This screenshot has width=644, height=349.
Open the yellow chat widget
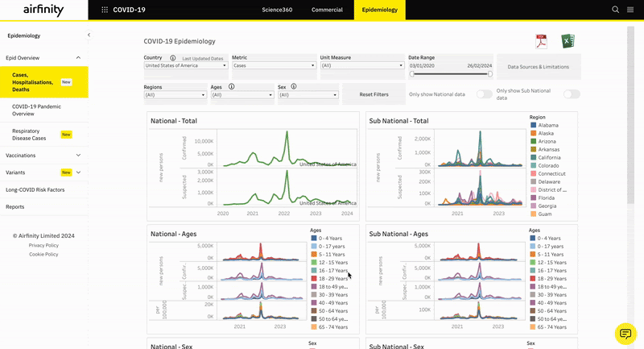tap(625, 333)
